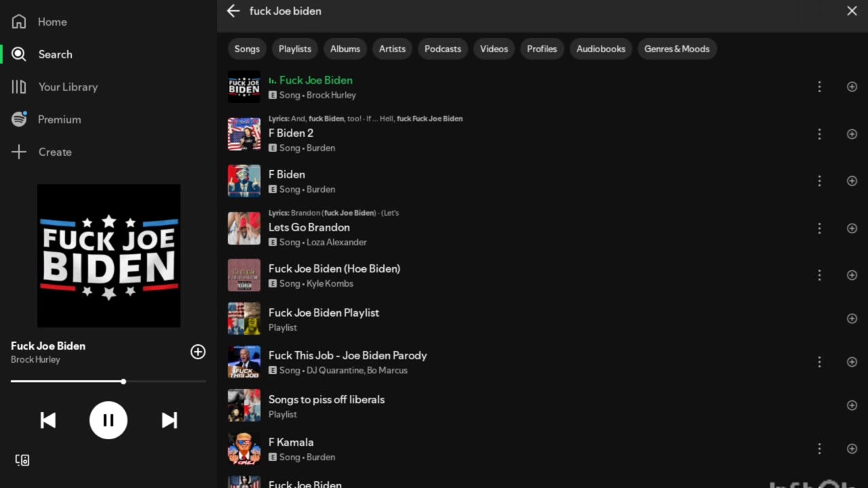Filter results by Audiobooks
Image resolution: width=868 pixels, height=488 pixels.
(601, 49)
